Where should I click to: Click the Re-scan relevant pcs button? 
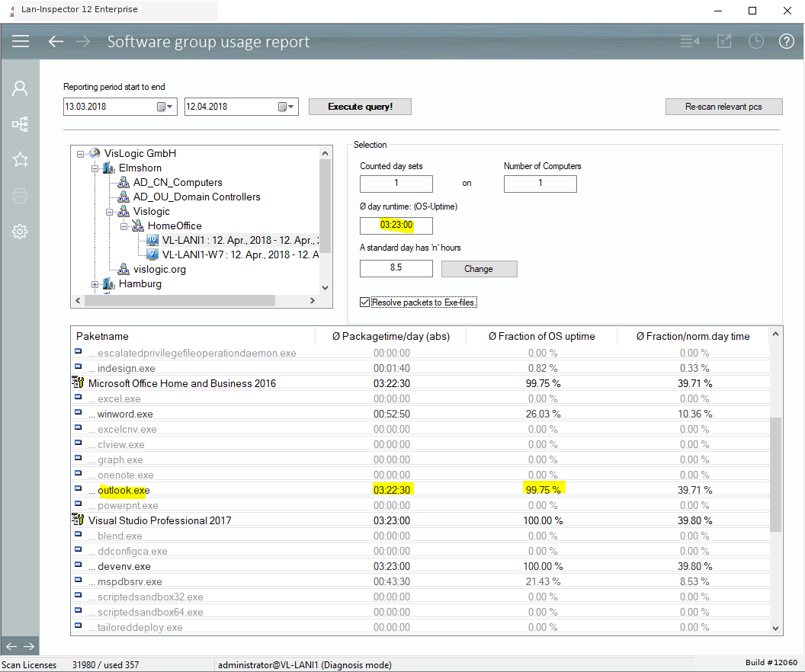(x=724, y=107)
